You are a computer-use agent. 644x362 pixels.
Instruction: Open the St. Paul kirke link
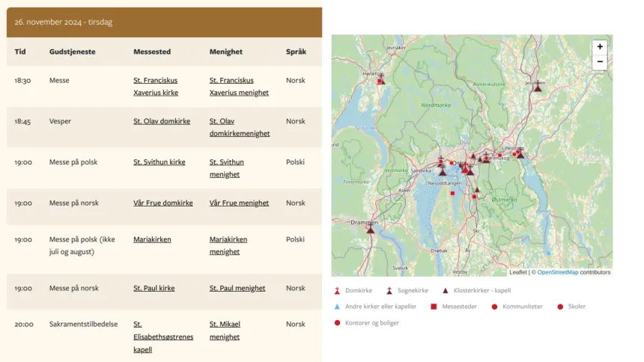click(x=154, y=289)
